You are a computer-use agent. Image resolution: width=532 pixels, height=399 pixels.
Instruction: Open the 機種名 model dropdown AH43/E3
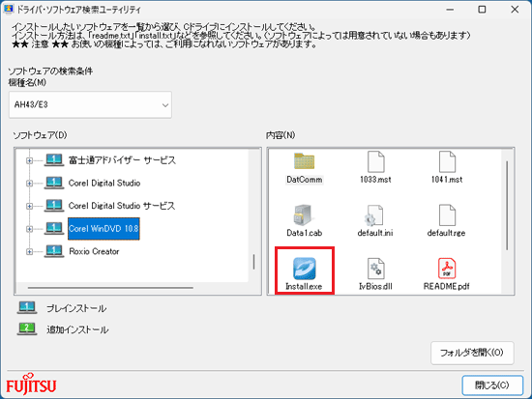90,104
